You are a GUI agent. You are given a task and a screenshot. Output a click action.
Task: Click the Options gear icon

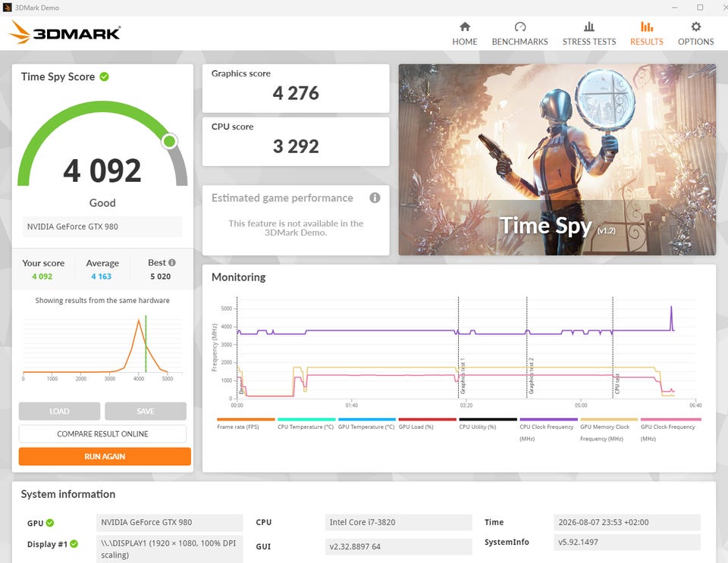695,27
